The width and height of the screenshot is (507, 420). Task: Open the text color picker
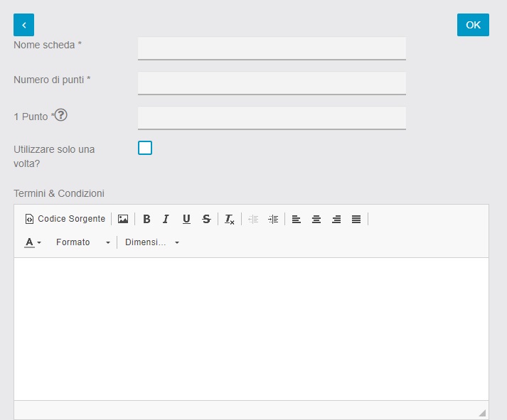33,242
